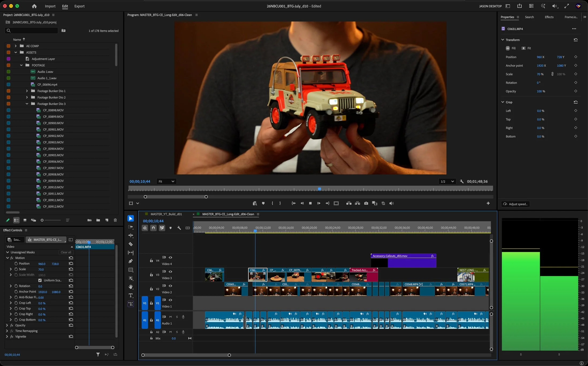Collapse the ASSETS bin
The height and width of the screenshot is (366, 588).
pyautogui.click(x=16, y=52)
